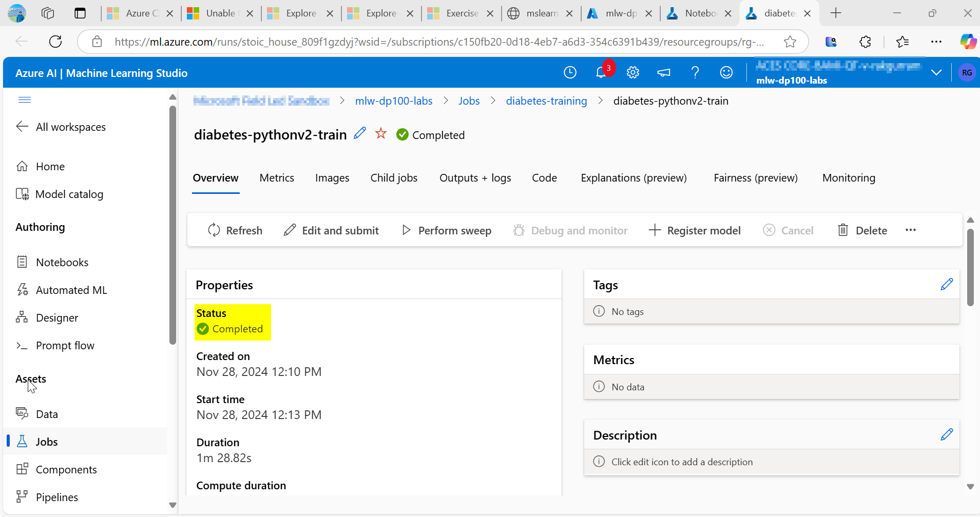The height and width of the screenshot is (517, 980).
Task: Go back to All workspaces
Action: click(61, 127)
